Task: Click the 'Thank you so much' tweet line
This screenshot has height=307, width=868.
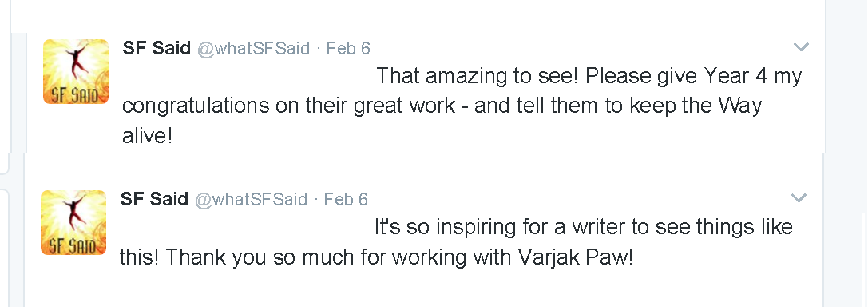Action: tap(376, 257)
